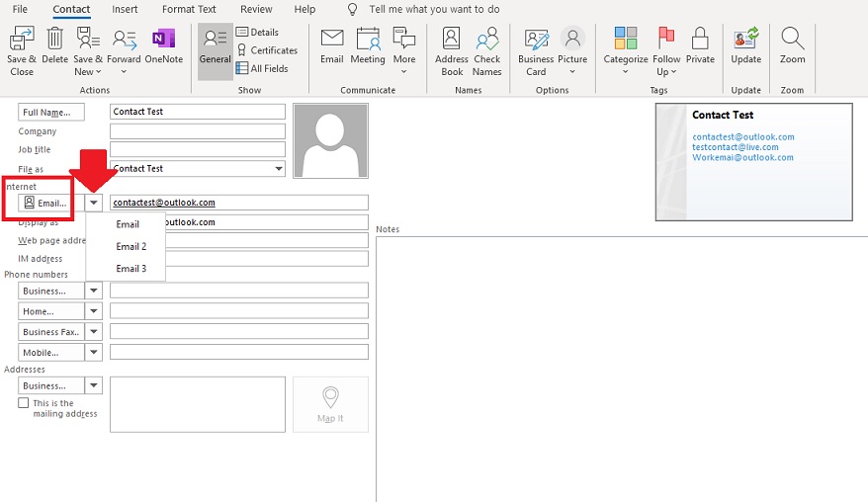Check 'This is the mailing address'

click(x=24, y=402)
